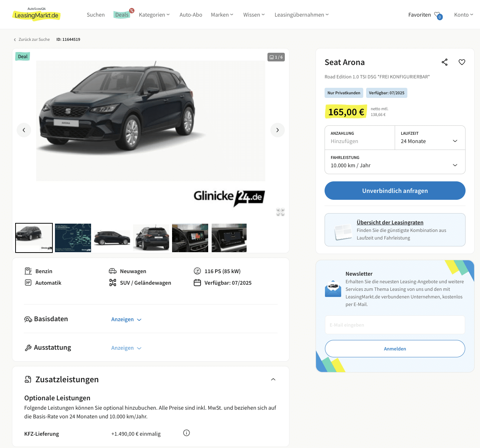480x448 pixels.
Task: Open the Laufzeit 24 Monate dropdown
Action: coord(430,138)
